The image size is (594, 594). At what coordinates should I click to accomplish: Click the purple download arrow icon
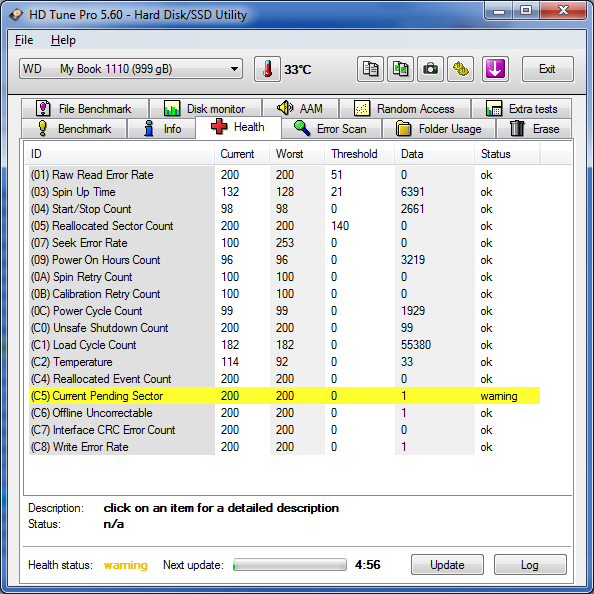coord(496,69)
